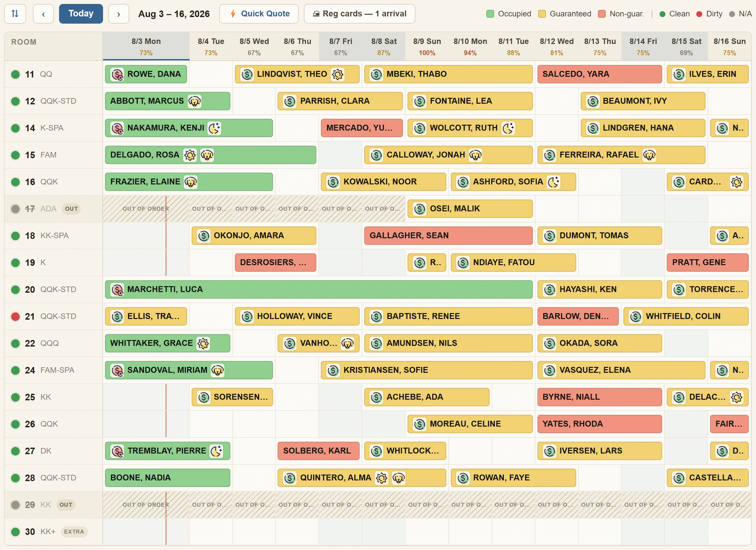Click gear icon on DELGADO, ROSA reservation
This screenshot has height=550, width=756.
click(x=190, y=155)
